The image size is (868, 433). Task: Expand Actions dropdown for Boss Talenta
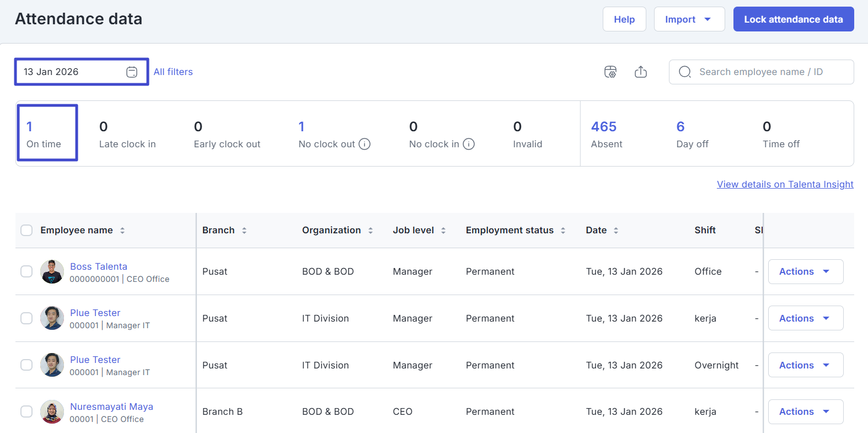[805, 271]
